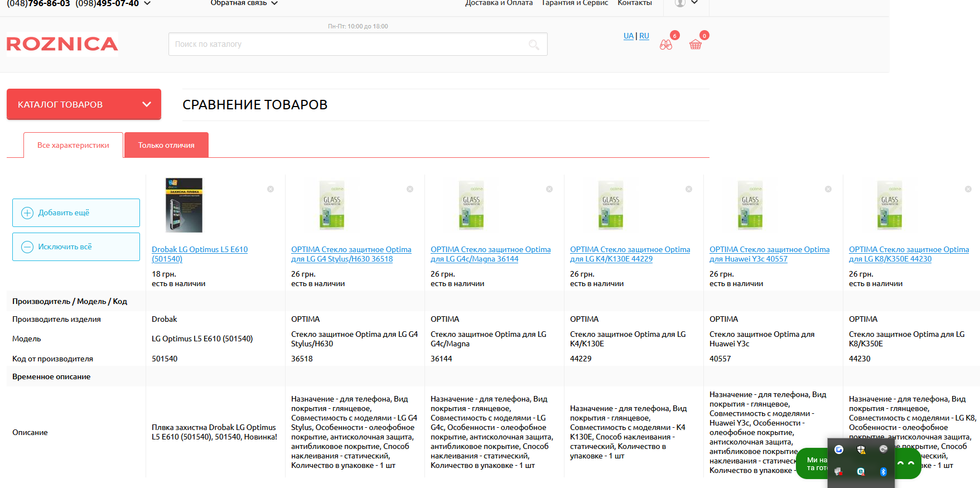Open Drobak LG Optimus L5 product thumbnail
Viewport: 980px width, 488px height.
tap(184, 205)
